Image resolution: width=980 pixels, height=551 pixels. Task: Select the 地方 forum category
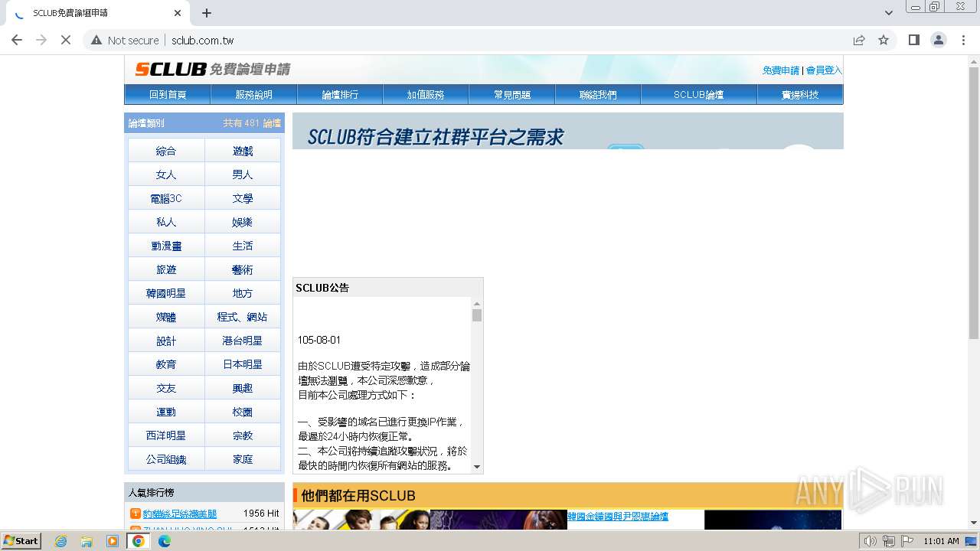243,294
